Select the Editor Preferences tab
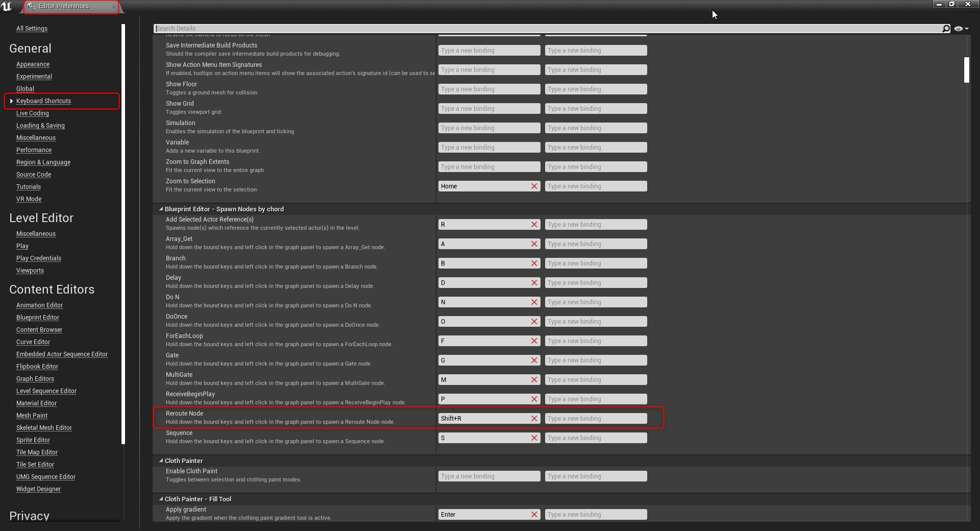The height and width of the screenshot is (531, 980). pos(71,7)
